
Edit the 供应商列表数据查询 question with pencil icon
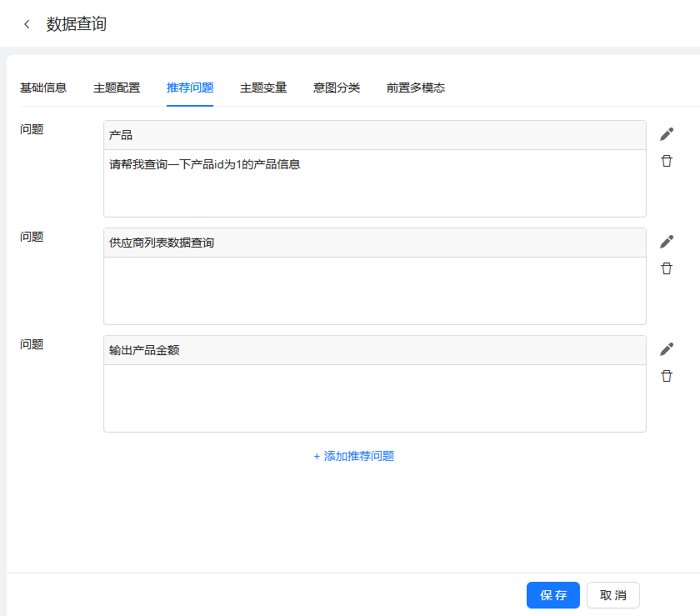tap(667, 242)
